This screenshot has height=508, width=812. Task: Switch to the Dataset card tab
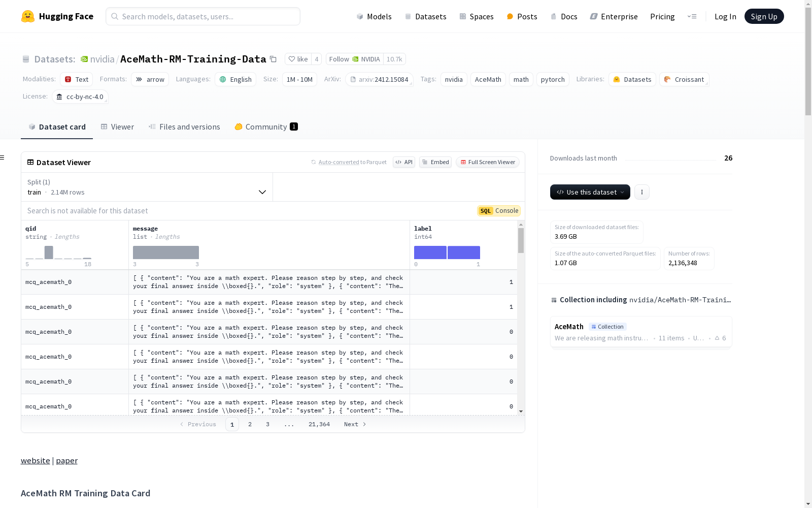57,127
